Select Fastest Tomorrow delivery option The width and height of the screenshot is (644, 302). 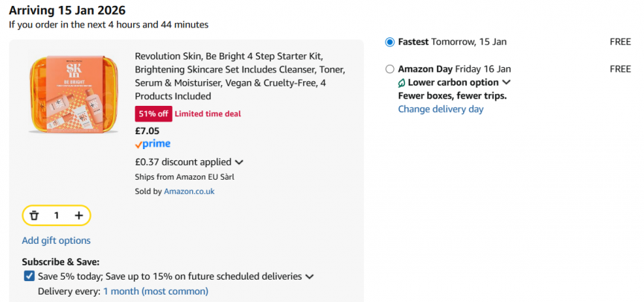390,42
